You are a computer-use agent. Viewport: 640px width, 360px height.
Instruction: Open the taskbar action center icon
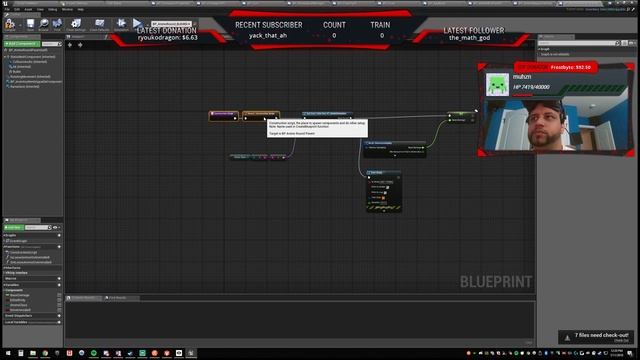coord(630,353)
